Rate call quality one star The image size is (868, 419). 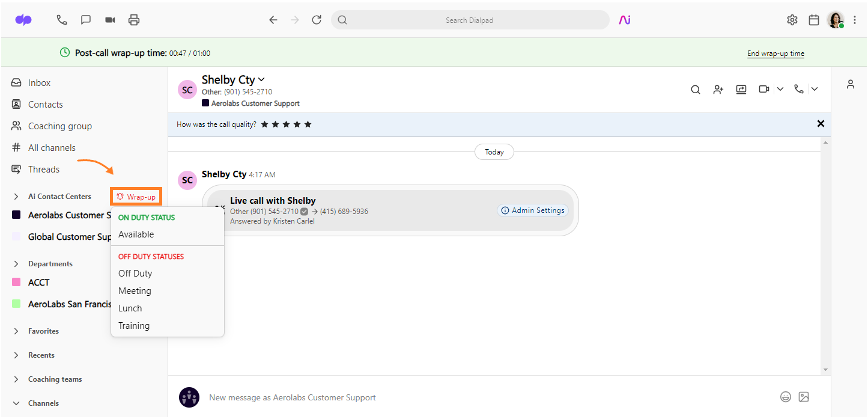pos(265,124)
